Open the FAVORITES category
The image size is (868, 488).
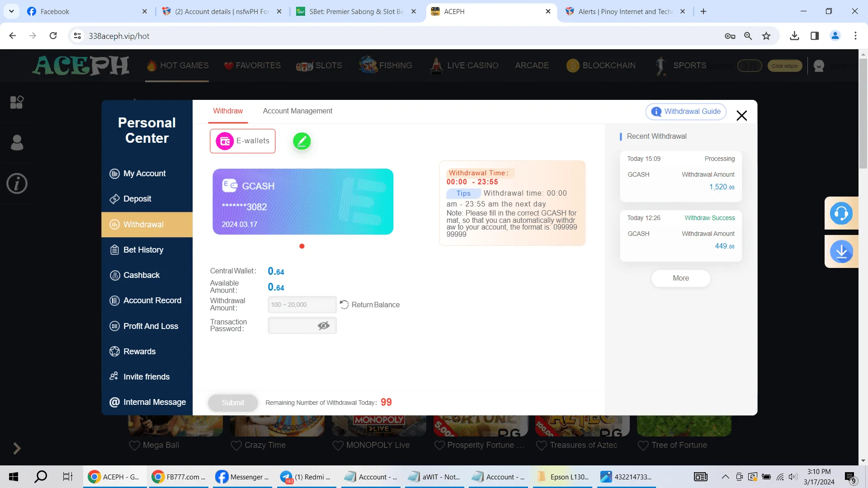click(x=252, y=66)
